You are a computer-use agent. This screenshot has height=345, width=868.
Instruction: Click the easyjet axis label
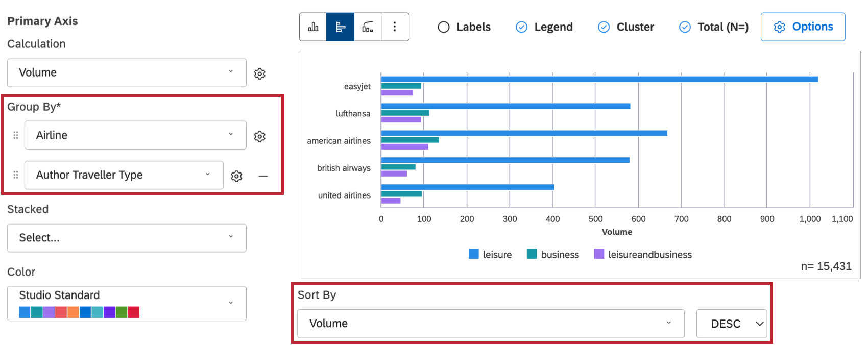[357, 87]
